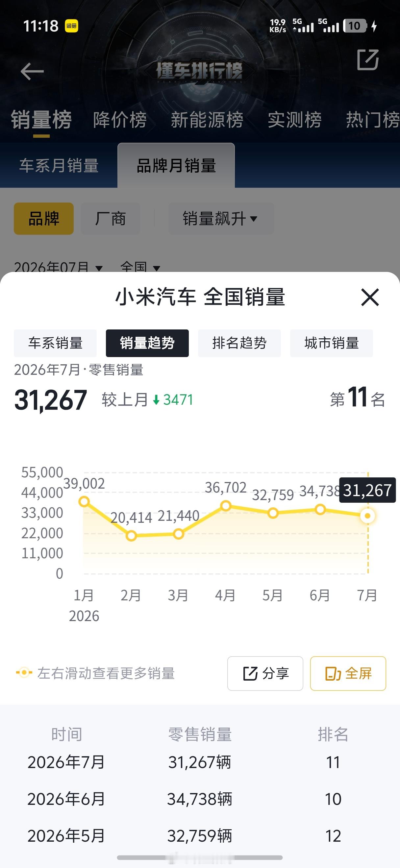Switch to the 实测榜 tab
The image size is (400, 868).
point(295,120)
